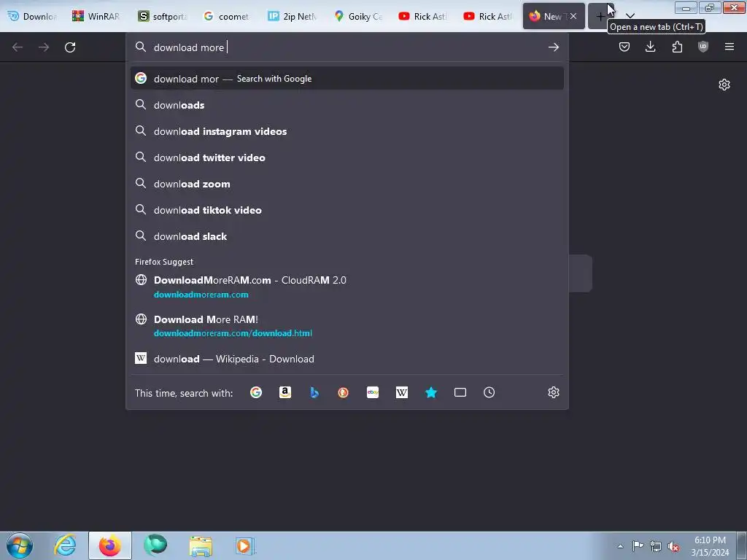The image size is (747, 560).
Task: Select 'download twitter video' suggestion
Action: pos(347,157)
